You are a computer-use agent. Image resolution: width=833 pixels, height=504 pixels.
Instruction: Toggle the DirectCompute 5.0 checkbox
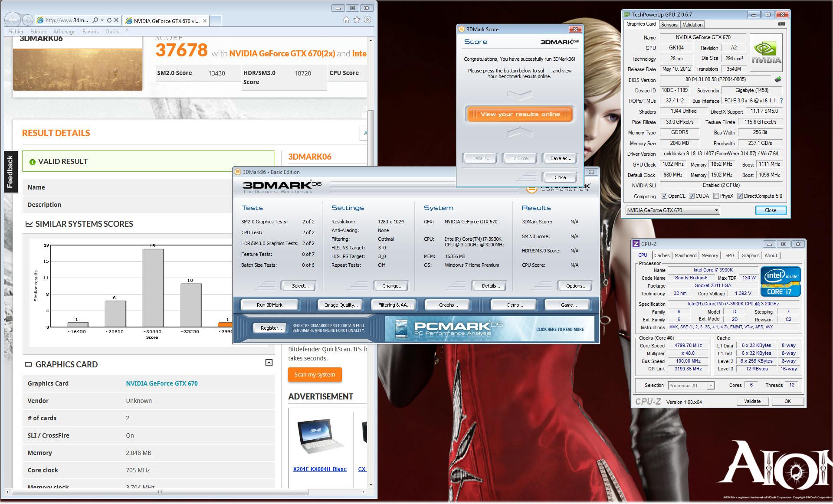[x=740, y=196]
